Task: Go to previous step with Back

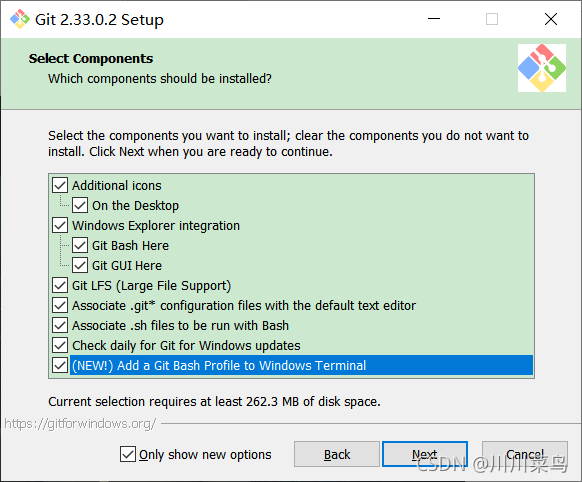Action: (x=337, y=454)
